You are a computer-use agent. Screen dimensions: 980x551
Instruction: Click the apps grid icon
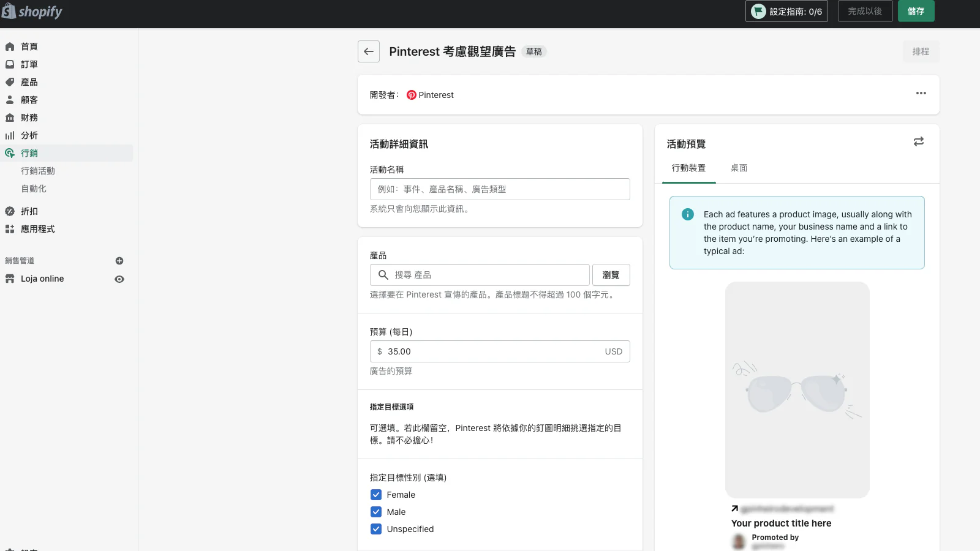click(x=10, y=229)
